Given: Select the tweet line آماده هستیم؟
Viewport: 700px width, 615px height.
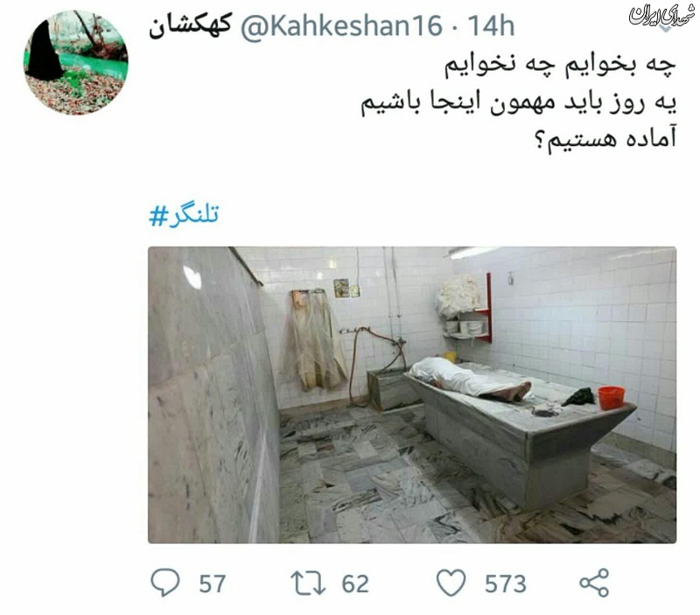Looking at the screenshot, I should (605, 139).
